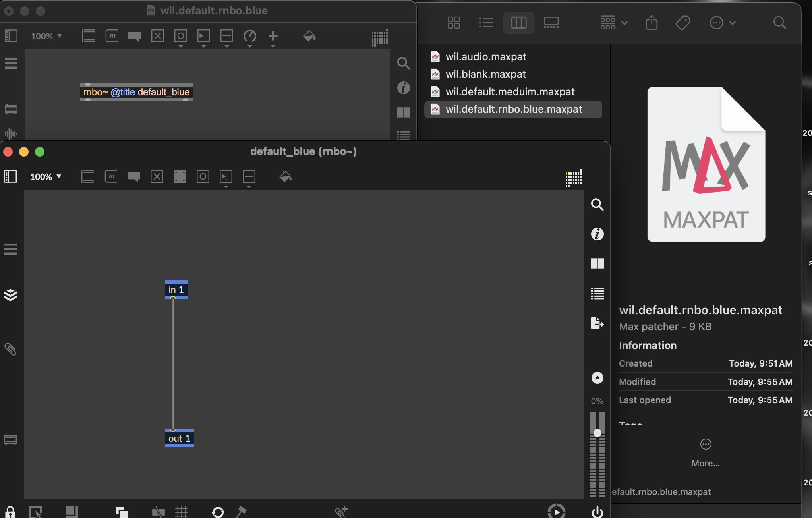Viewport: 812px width, 518px height.
Task: Add toggle in wil.default.rnbo.blue toolbar
Action: point(158,36)
